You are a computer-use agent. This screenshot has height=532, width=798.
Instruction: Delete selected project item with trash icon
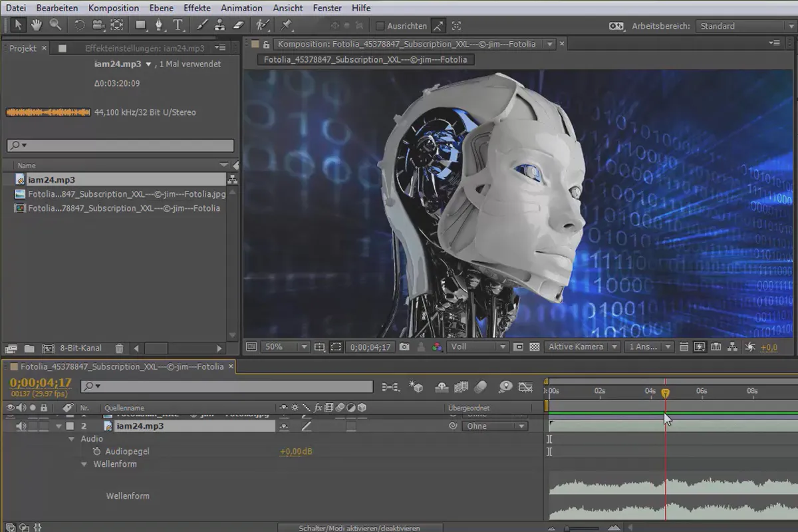coord(119,348)
